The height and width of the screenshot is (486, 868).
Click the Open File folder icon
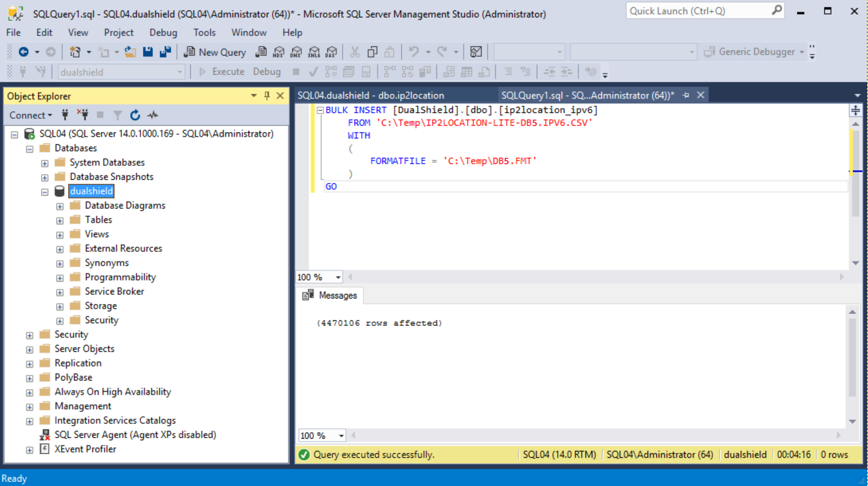pos(130,52)
